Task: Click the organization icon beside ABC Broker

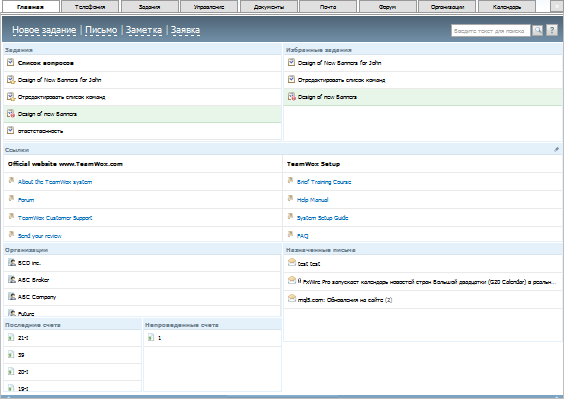Action: tap(12, 279)
